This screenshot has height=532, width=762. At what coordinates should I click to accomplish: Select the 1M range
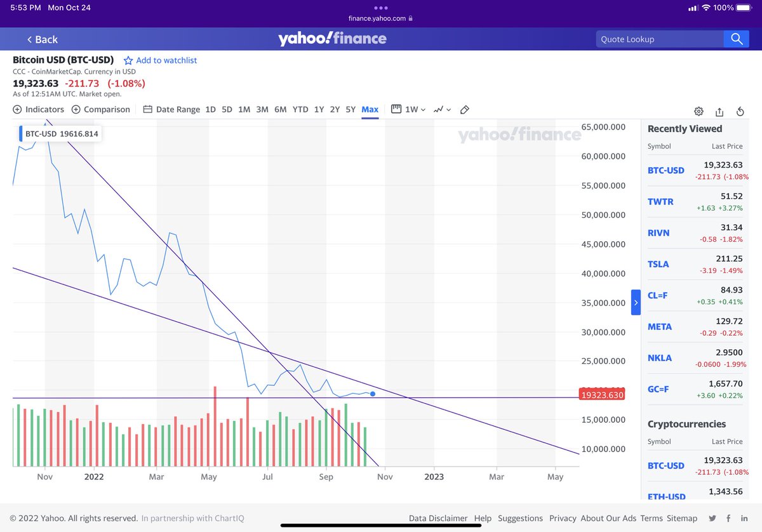click(244, 109)
